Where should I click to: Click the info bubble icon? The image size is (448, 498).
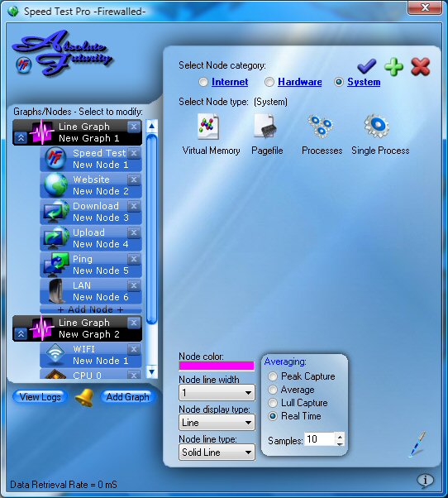(425, 480)
